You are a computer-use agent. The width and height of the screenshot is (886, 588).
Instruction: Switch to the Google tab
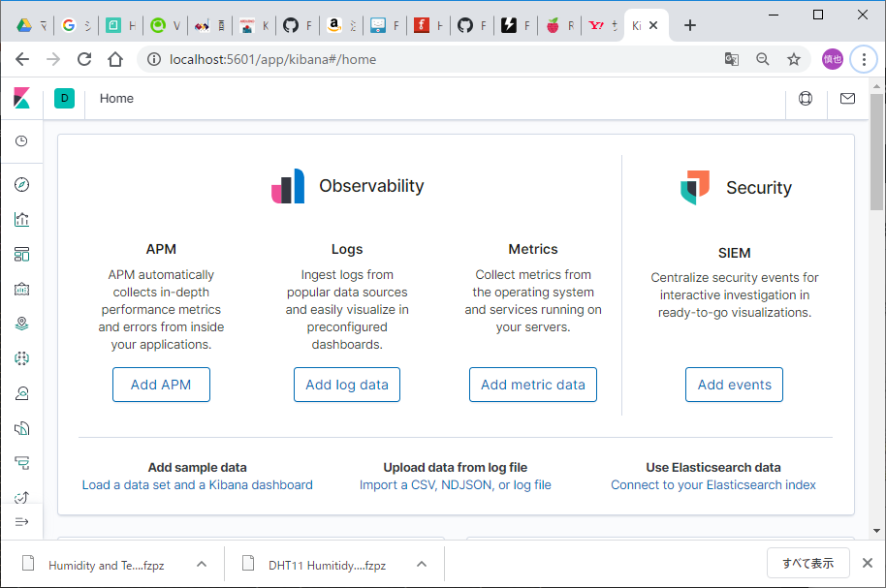(x=76, y=25)
